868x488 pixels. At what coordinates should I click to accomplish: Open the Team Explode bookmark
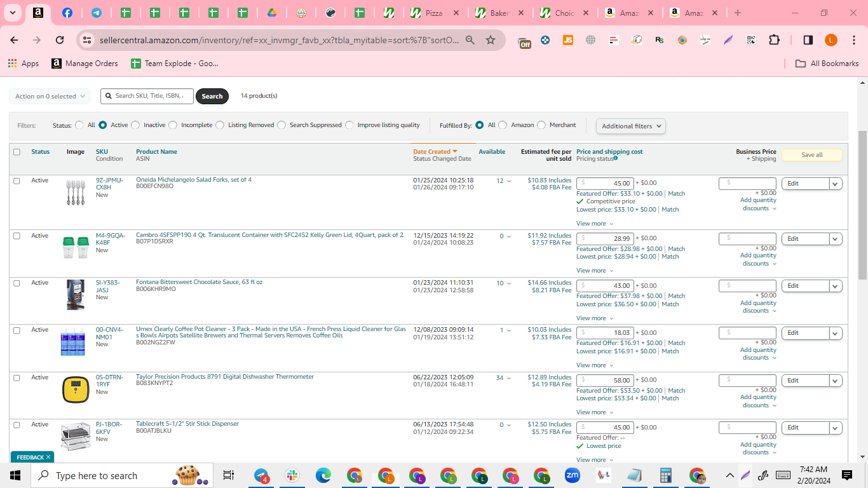175,64
